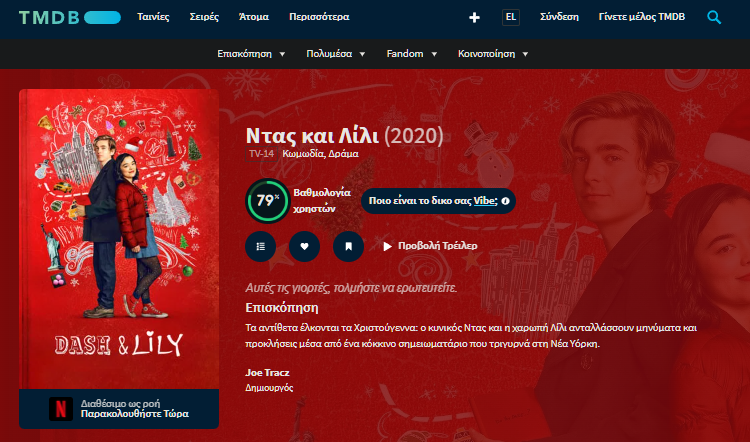Mark as favorite with heart icon

pyautogui.click(x=304, y=246)
